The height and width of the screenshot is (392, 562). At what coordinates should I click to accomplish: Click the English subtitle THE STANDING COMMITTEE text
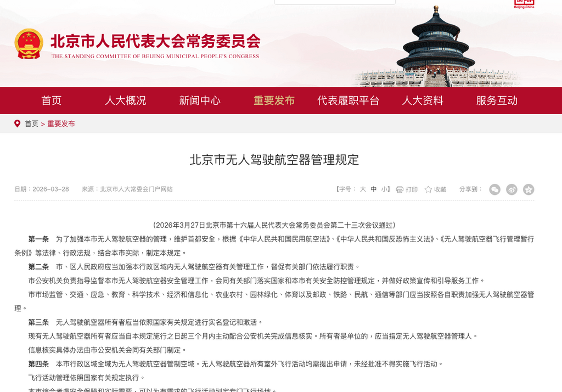pyautogui.click(x=155, y=57)
